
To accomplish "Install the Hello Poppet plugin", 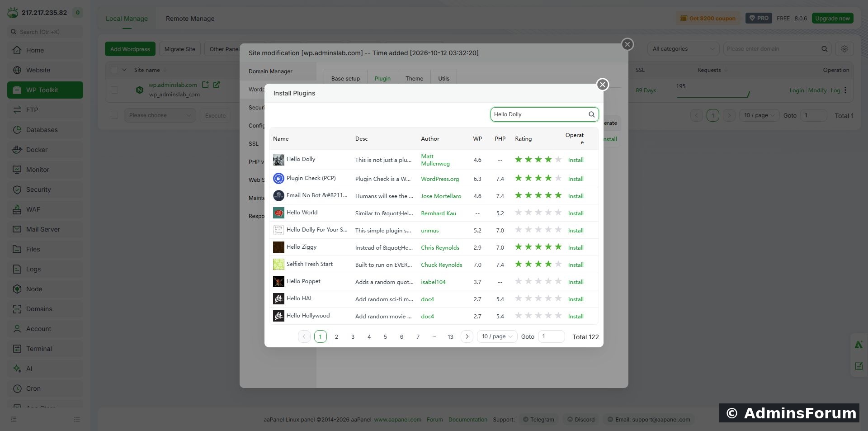I will [x=576, y=282].
